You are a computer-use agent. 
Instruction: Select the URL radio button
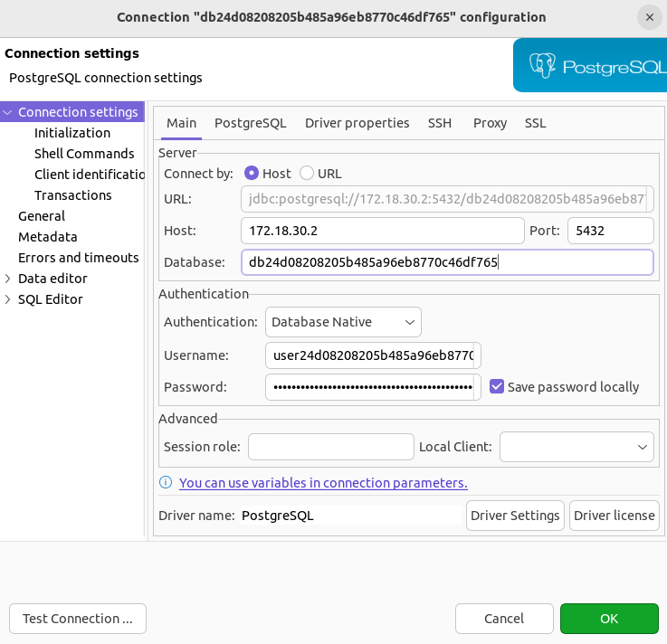pos(307,174)
